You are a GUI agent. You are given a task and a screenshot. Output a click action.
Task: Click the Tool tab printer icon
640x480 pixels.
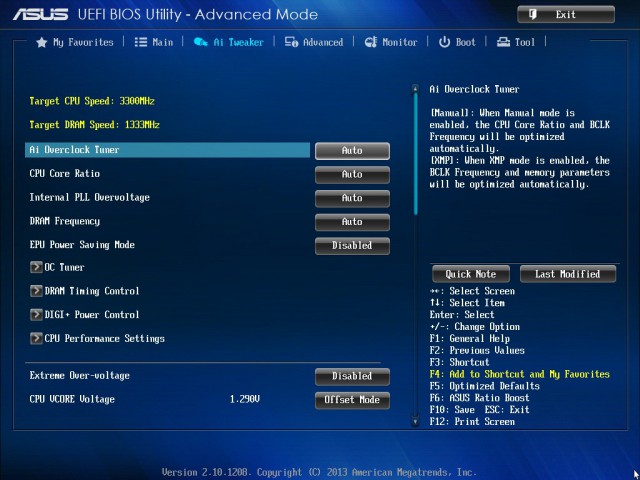coord(503,42)
